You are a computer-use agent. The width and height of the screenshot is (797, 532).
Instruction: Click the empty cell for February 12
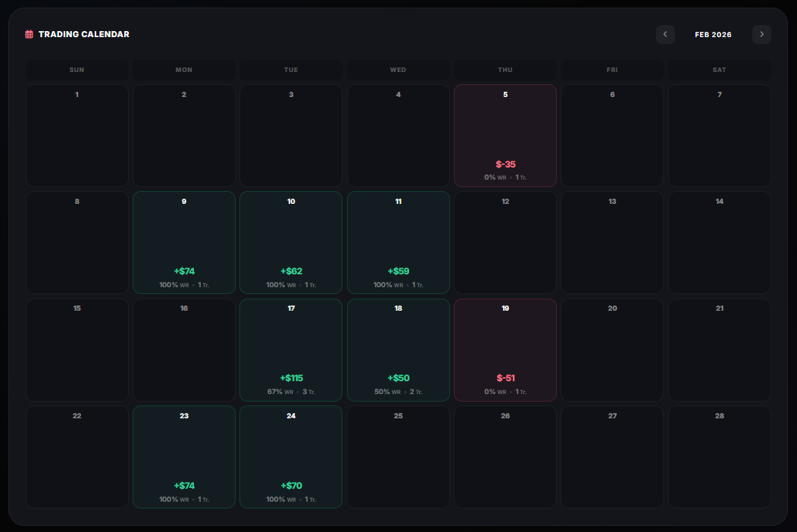tap(505, 242)
